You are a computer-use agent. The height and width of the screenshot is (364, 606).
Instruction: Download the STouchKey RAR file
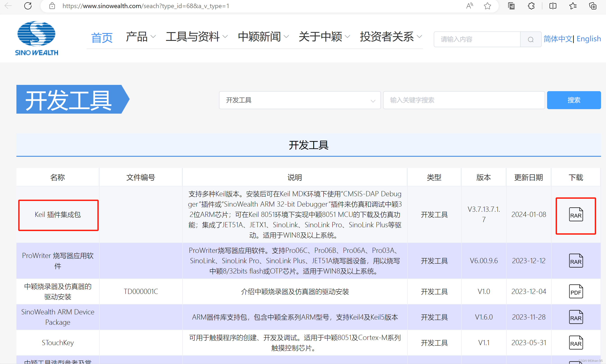[576, 343]
